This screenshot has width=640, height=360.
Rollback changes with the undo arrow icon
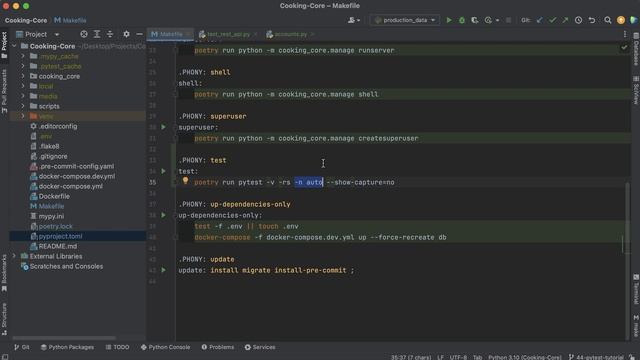[x=592, y=20]
